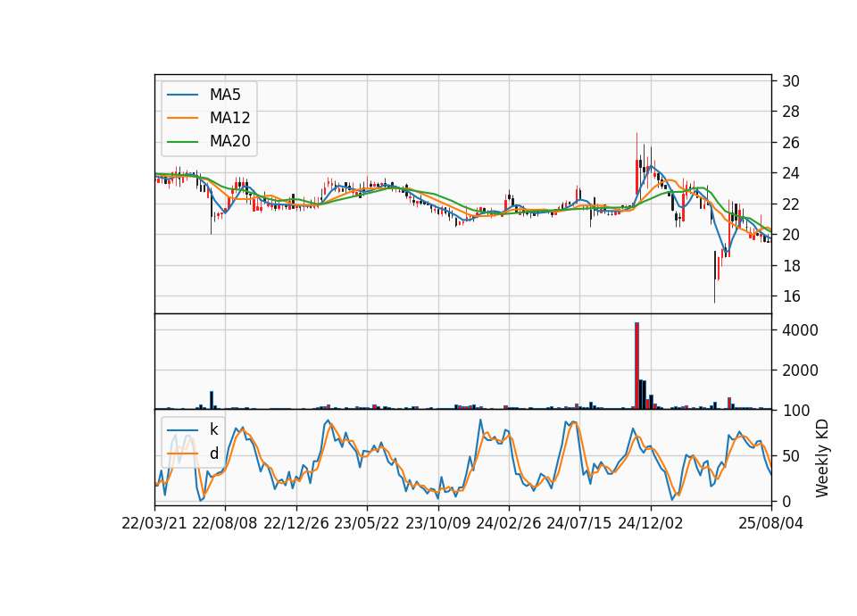
Task: Click the 23/10/09 date tick label
Action: tap(437, 523)
